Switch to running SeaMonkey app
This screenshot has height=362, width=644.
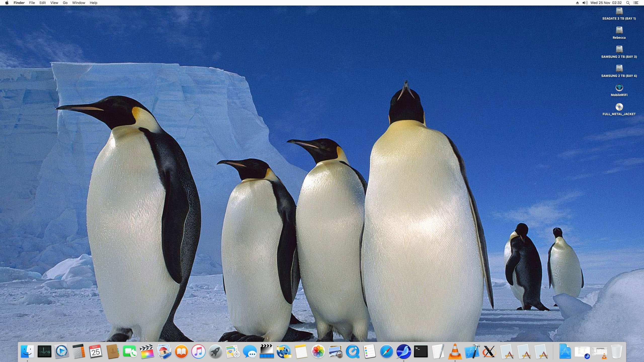[404, 351]
